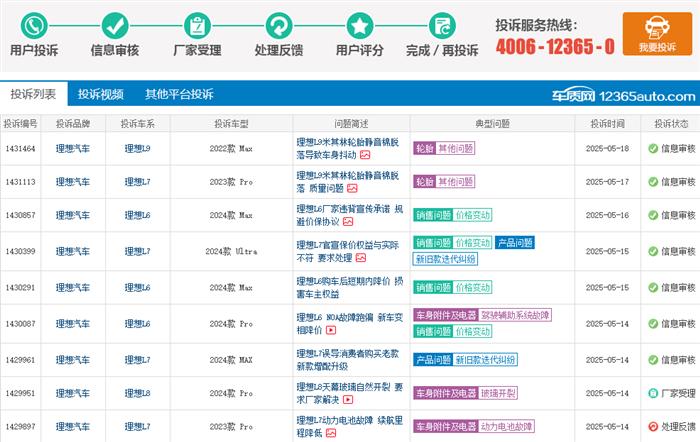This screenshot has height=442, width=700.
Task: Switch to the 投诉列表 tab
Action: click(33, 94)
